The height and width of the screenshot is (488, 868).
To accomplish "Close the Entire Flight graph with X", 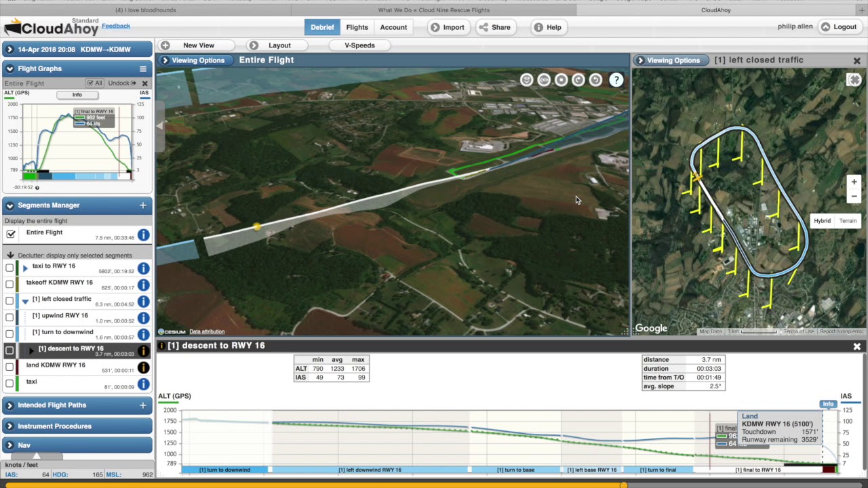I will click(144, 83).
